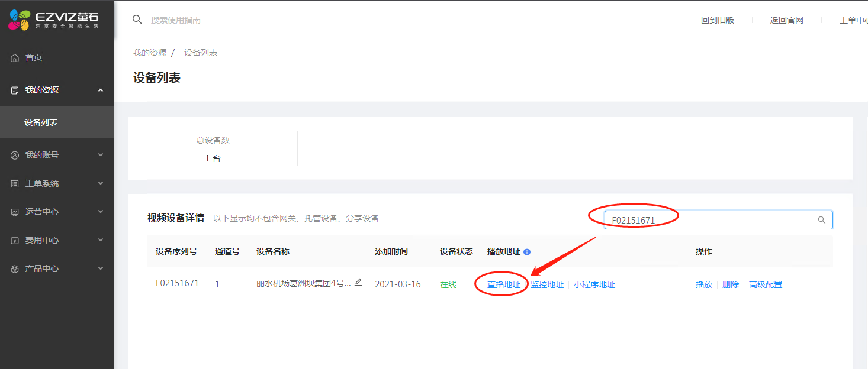Screen dimensions: 868x369
Task: Click 播放 in the operations column
Action: [703, 284]
